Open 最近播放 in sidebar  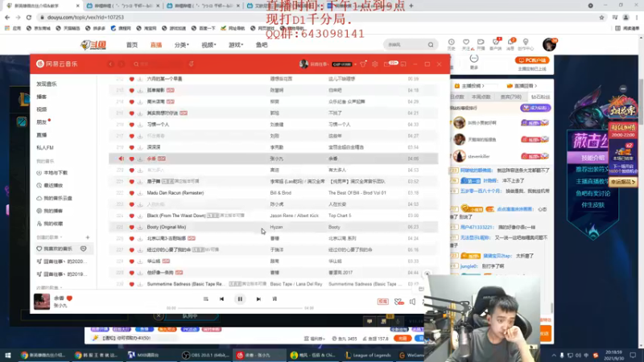point(50,186)
